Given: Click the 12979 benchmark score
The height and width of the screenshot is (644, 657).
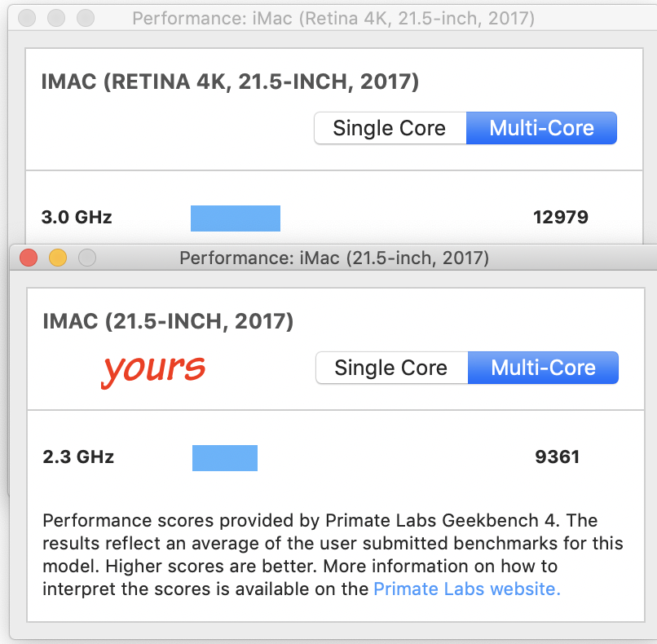Looking at the screenshot, I should click(x=560, y=218).
